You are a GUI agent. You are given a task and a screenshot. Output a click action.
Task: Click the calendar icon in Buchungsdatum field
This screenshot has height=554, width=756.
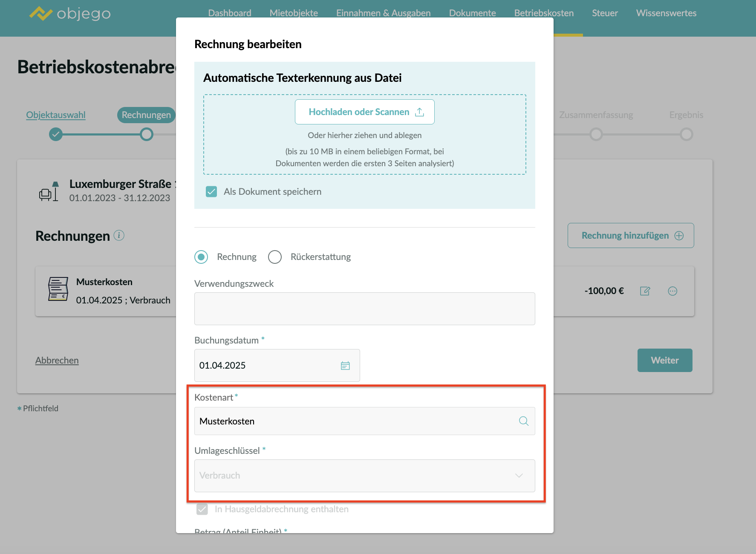point(345,366)
